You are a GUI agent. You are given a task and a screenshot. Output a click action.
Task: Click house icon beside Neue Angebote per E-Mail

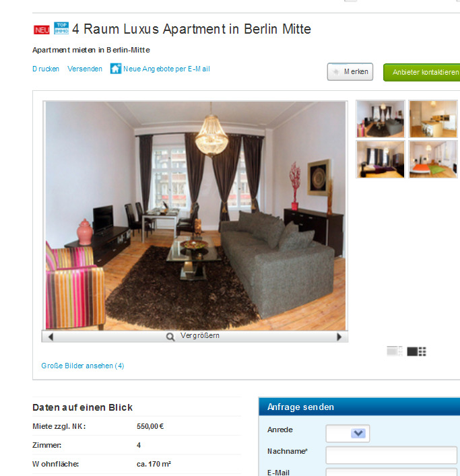116,69
